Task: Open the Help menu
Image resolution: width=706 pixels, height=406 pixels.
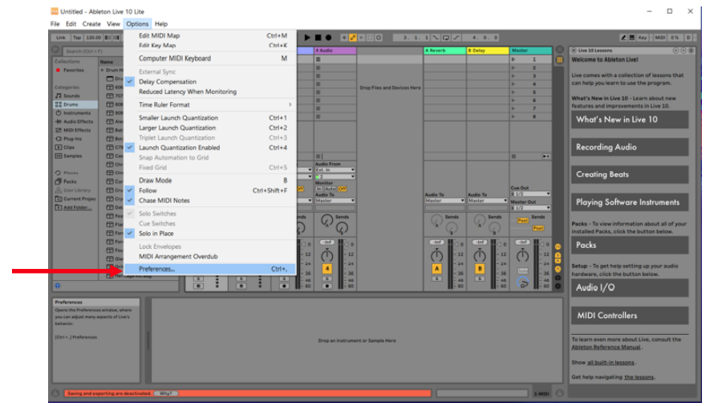Action: click(161, 24)
